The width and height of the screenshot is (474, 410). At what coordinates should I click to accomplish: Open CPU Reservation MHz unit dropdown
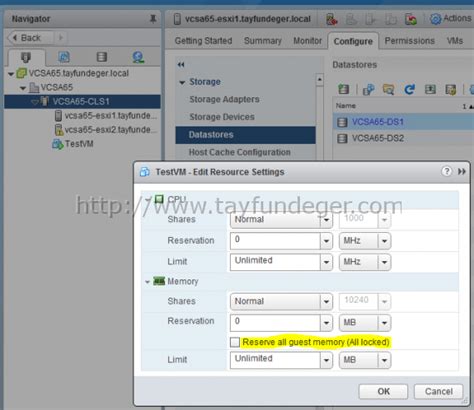coord(365,241)
